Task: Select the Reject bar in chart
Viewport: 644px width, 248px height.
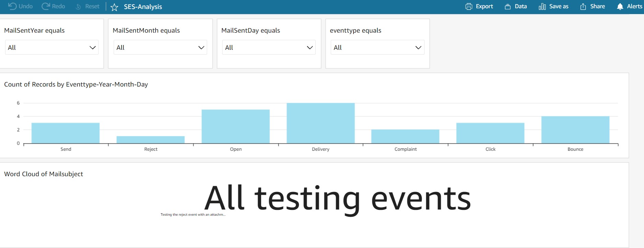Action: pos(150,140)
